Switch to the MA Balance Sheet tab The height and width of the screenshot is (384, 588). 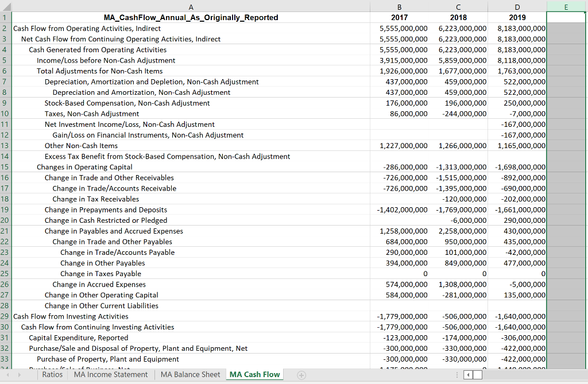tap(190, 374)
